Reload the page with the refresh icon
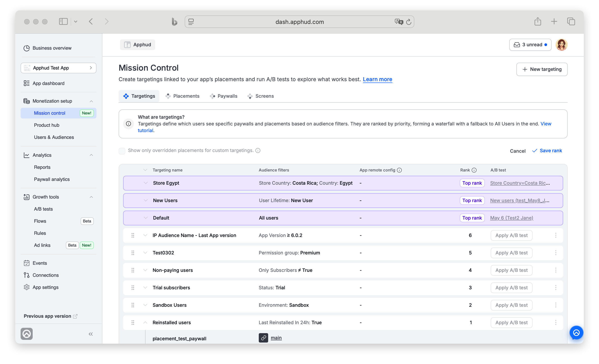599x364 pixels. click(409, 22)
